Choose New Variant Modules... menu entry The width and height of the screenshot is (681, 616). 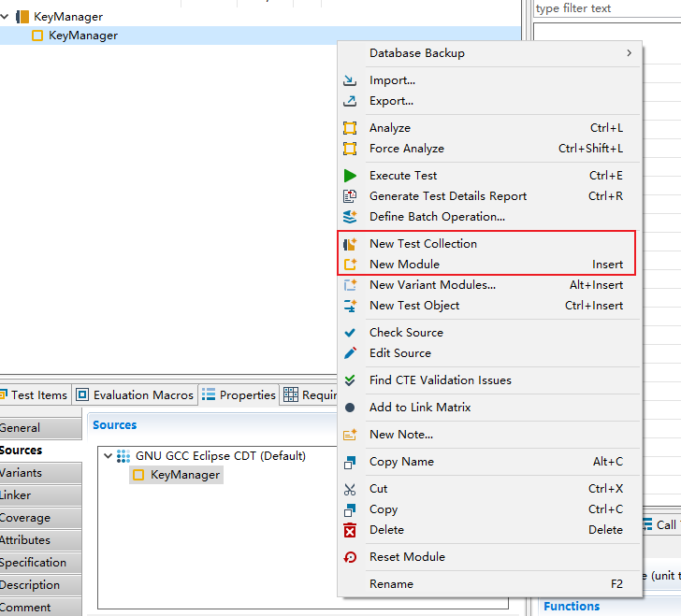pos(489,285)
